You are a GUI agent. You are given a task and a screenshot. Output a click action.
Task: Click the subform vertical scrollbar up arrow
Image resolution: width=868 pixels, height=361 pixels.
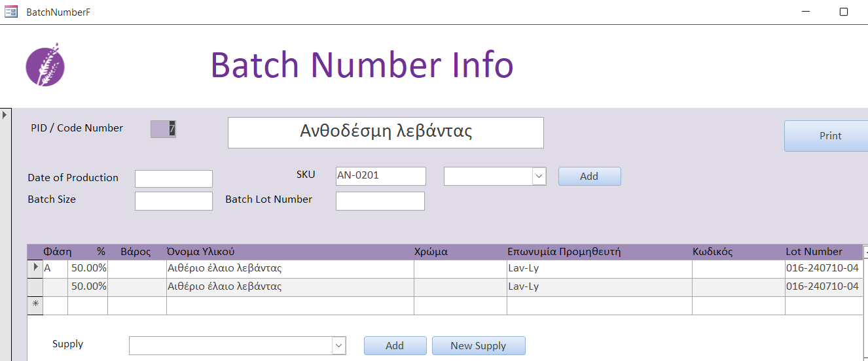tap(865, 252)
